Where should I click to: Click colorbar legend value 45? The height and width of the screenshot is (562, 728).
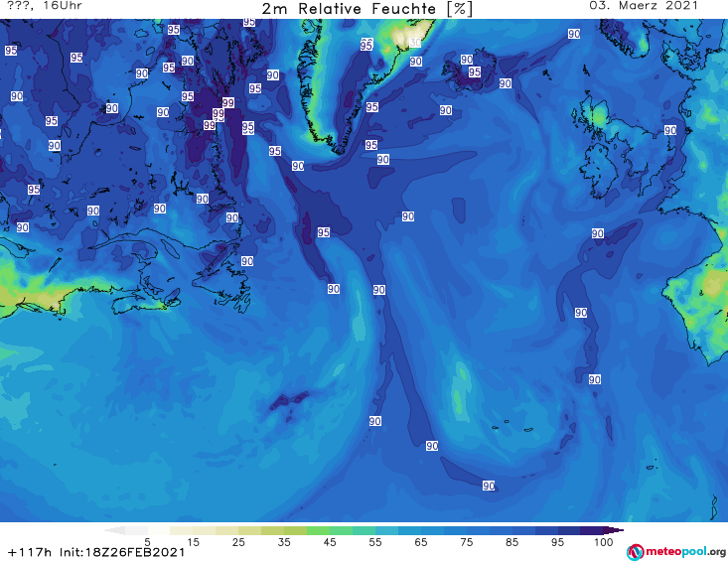pos(330,542)
